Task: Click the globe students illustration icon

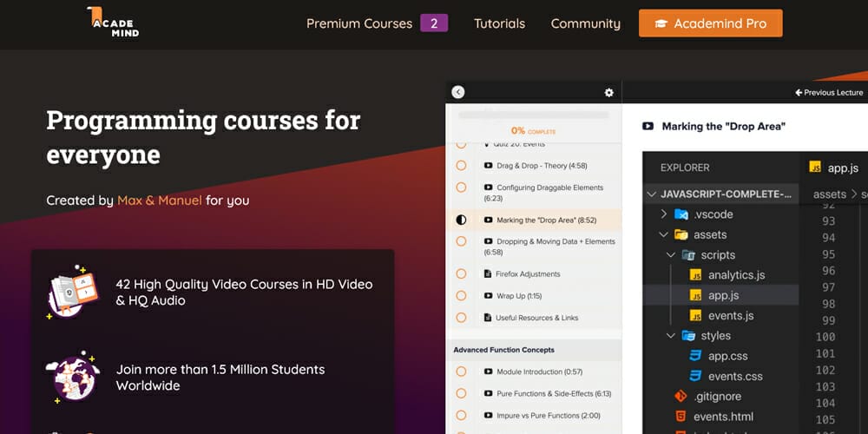Action: point(73,377)
